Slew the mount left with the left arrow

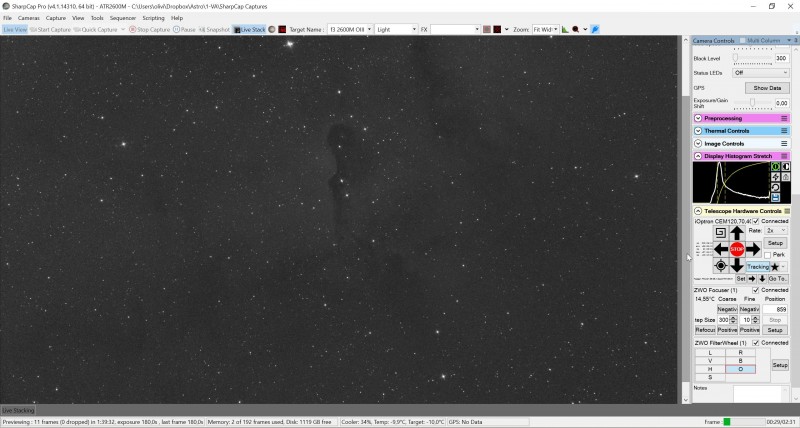coord(721,249)
